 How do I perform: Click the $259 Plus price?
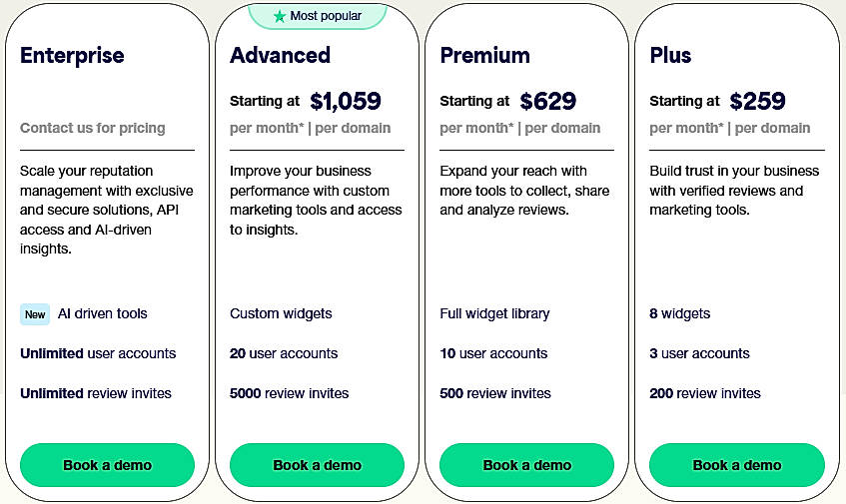757,101
